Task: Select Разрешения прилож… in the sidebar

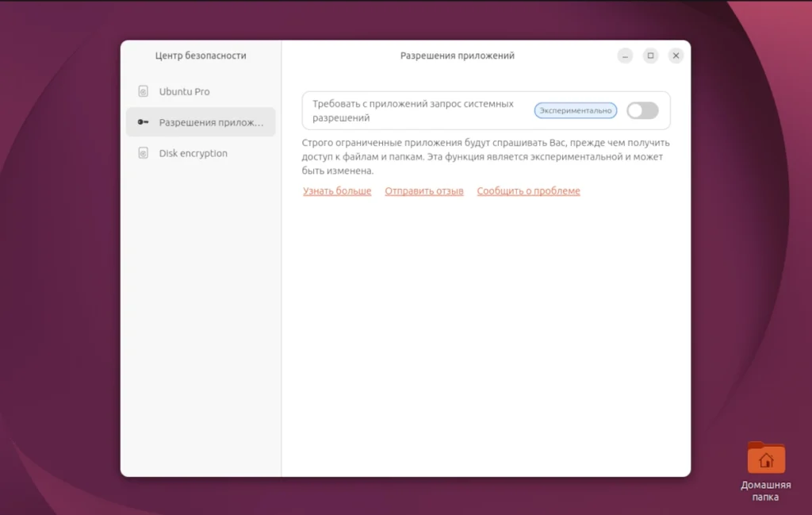Action: coord(201,121)
